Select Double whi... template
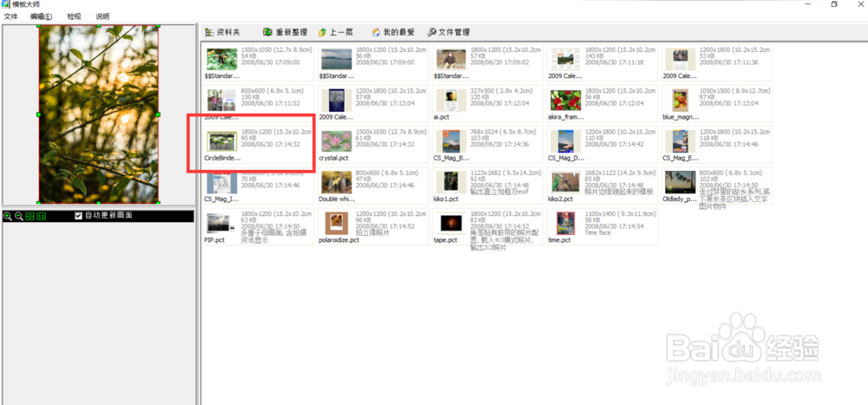 pos(373,186)
